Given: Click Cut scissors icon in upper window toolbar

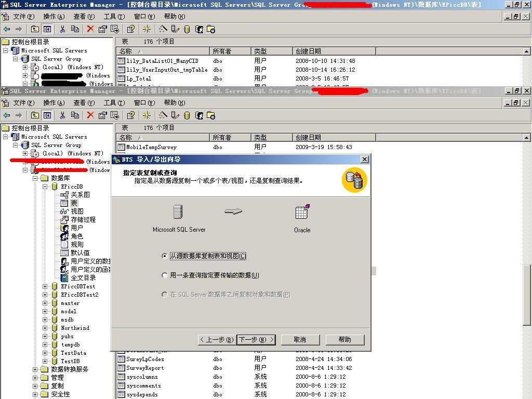Looking at the screenshot, I should pos(62,29).
